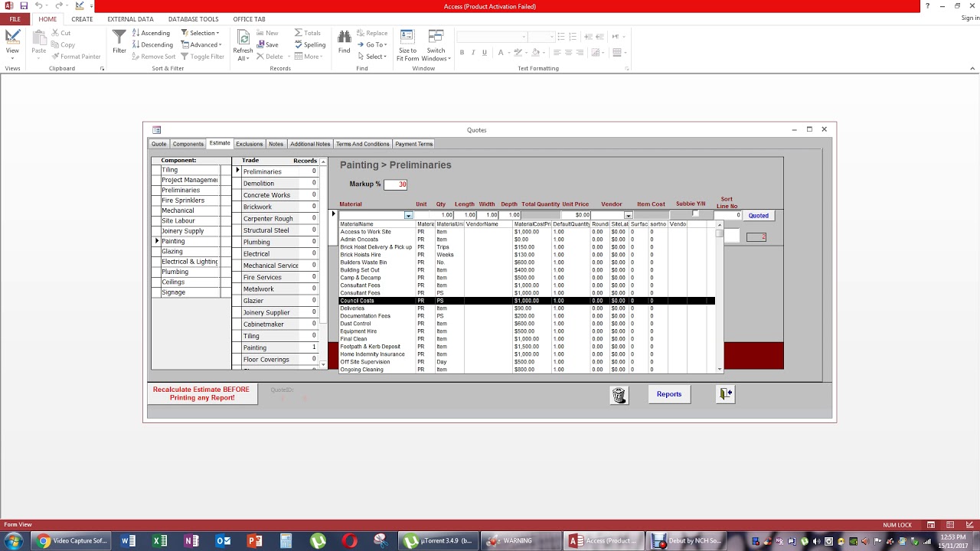Open the Material combo box dropdown
980x551 pixels.
click(x=408, y=216)
